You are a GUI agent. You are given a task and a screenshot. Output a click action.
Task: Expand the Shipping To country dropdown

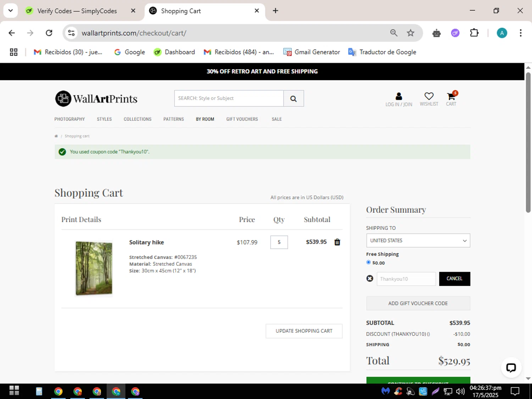pyautogui.click(x=418, y=240)
